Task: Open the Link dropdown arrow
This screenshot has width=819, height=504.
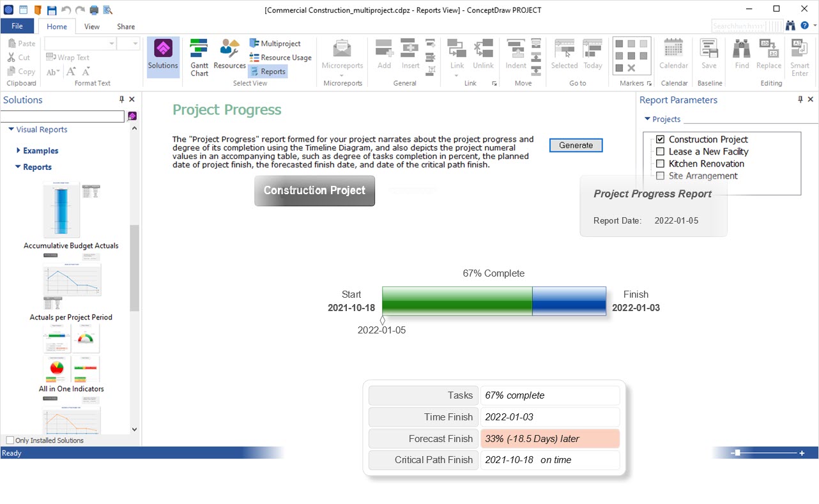Action: tap(457, 75)
